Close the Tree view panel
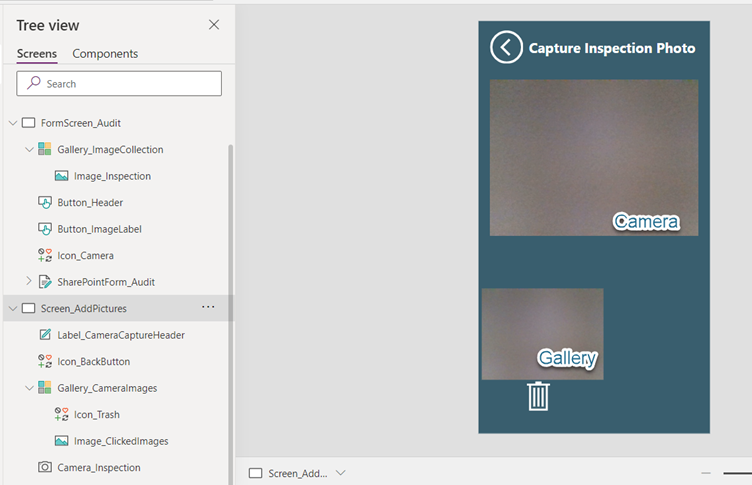 (x=214, y=25)
